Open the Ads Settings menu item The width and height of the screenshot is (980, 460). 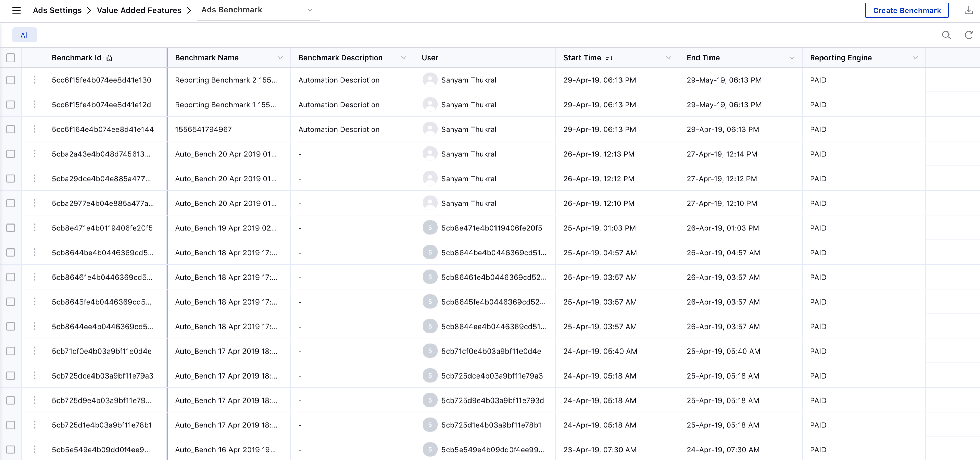pos(57,10)
